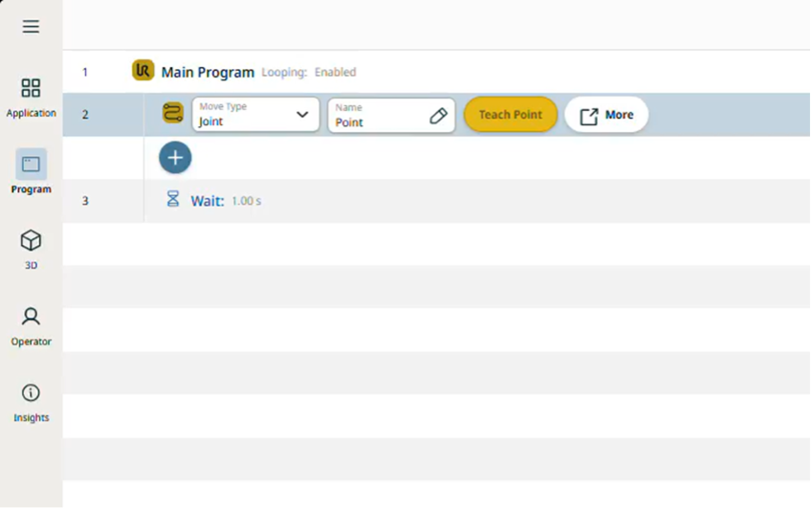The image size is (812, 510).
Task: Click the pencil icon to edit the name
Action: pos(438,116)
